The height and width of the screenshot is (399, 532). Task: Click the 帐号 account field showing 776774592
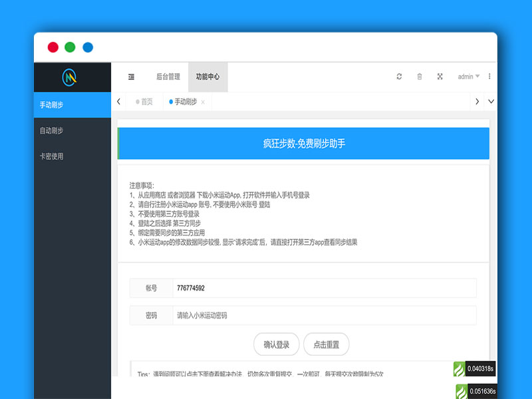pos(313,287)
